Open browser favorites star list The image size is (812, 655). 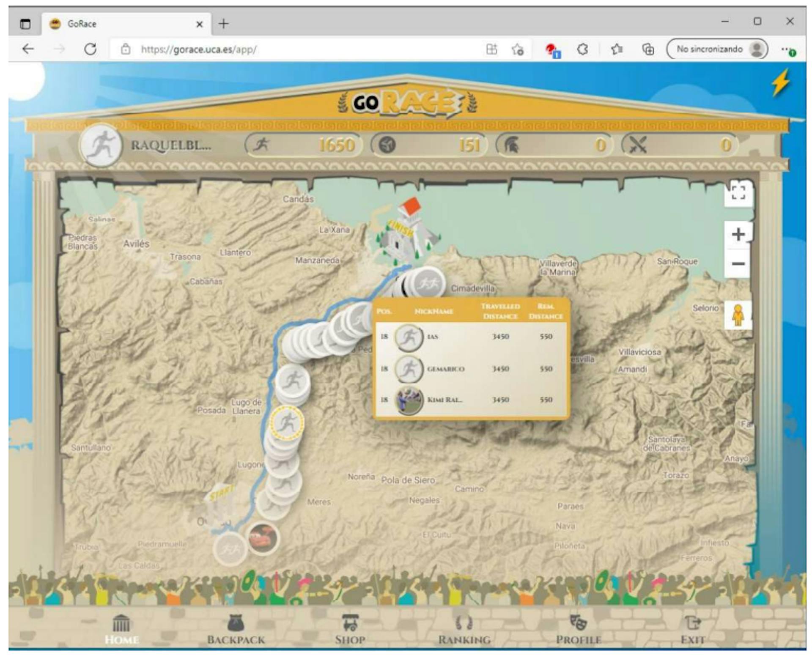tap(616, 49)
